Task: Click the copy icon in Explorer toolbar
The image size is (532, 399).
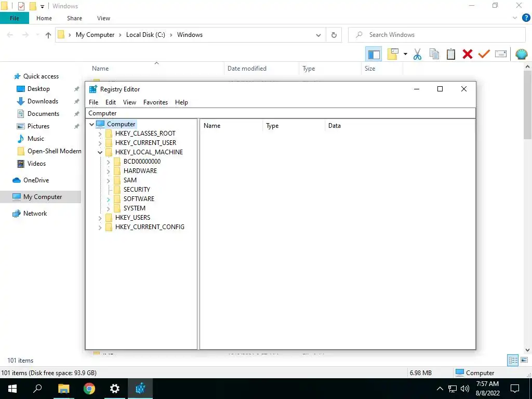Action: pos(434,54)
